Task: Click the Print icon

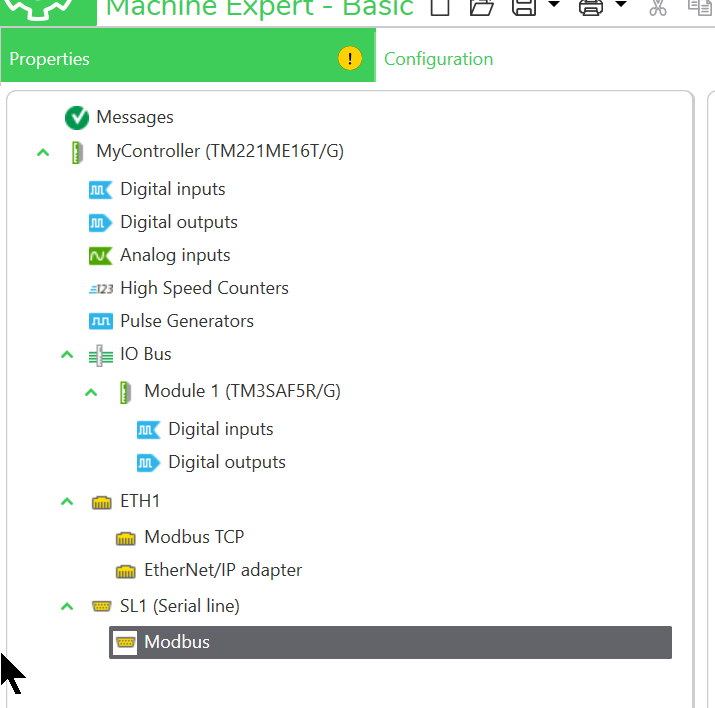Action: [x=591, y=7]
